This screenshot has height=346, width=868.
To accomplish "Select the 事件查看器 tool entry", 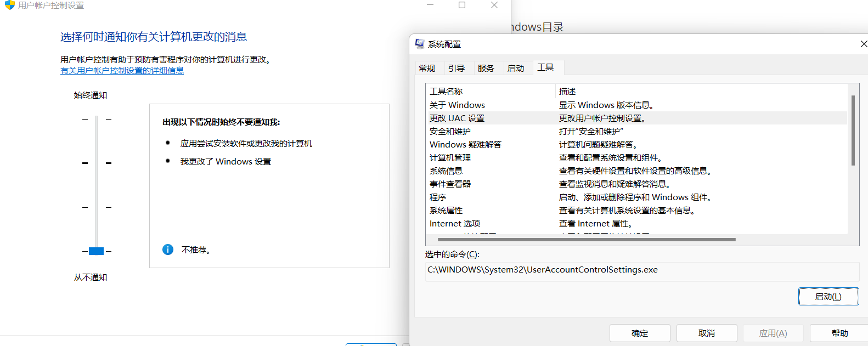I will pos(450,184).
